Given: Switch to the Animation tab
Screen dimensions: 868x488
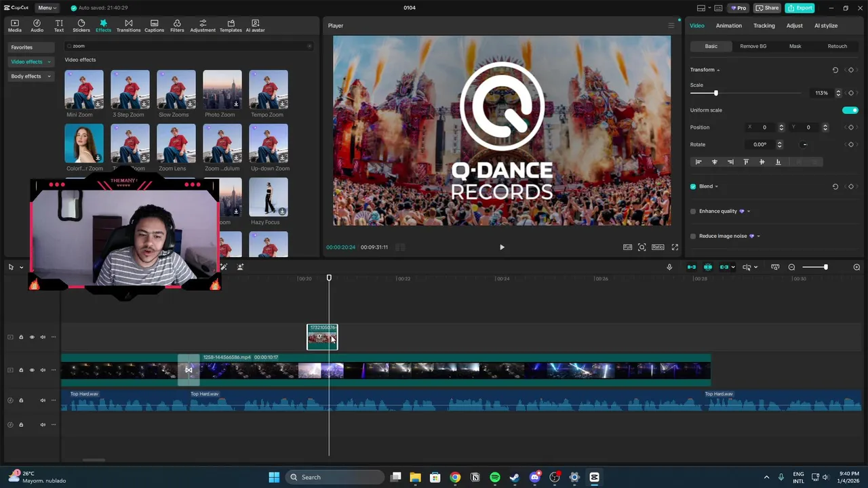Looking at the screenshot, I should pyautogui.click(x=729, y=26).
